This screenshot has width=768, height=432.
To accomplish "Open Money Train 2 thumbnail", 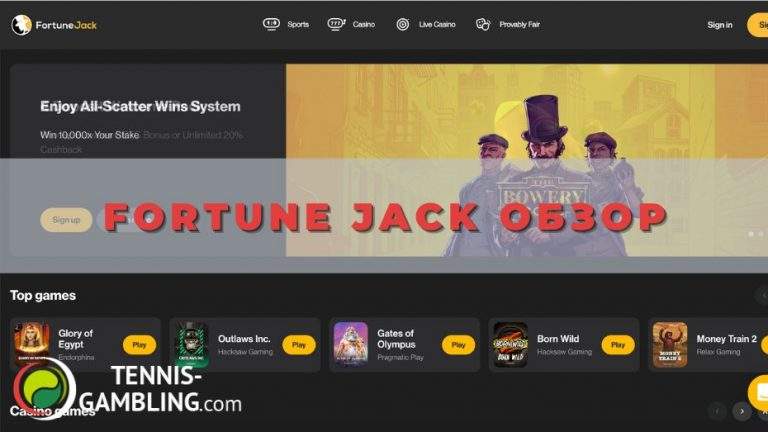I will pos(670,345).
